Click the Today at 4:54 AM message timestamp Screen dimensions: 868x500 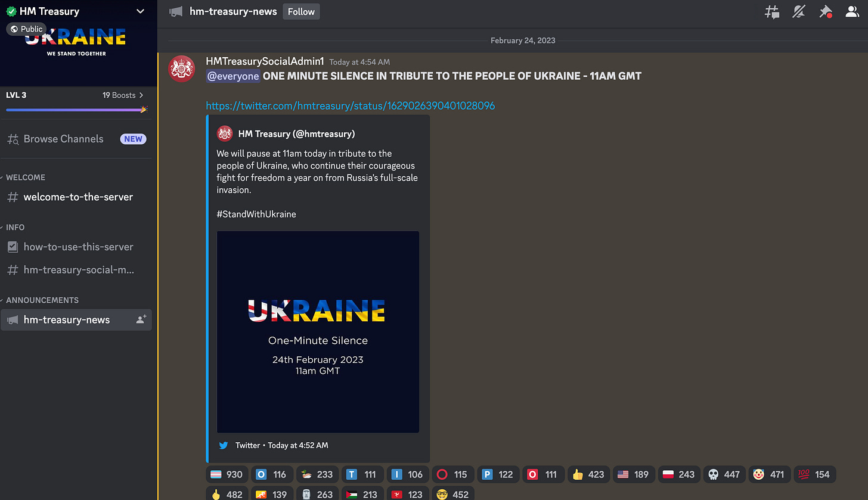359,62
